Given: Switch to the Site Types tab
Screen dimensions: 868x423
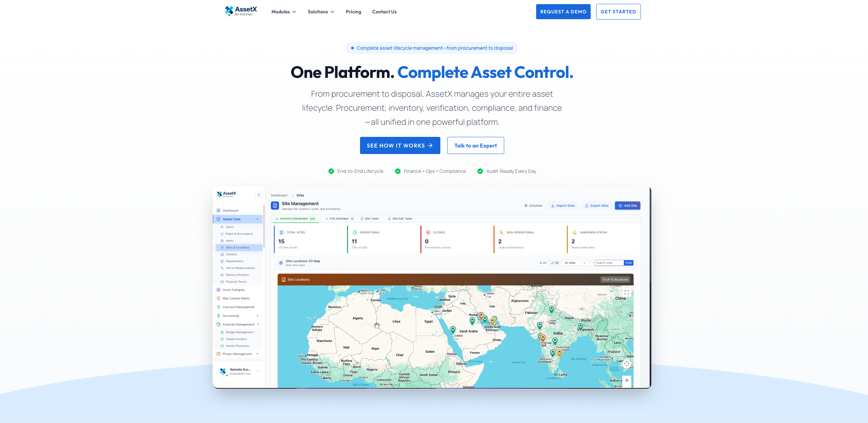Looking at the screenshot, I should 370,219.
